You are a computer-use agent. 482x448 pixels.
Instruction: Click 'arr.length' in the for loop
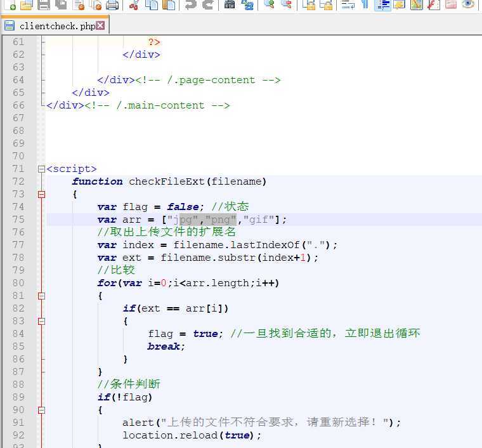coord(218,283)
